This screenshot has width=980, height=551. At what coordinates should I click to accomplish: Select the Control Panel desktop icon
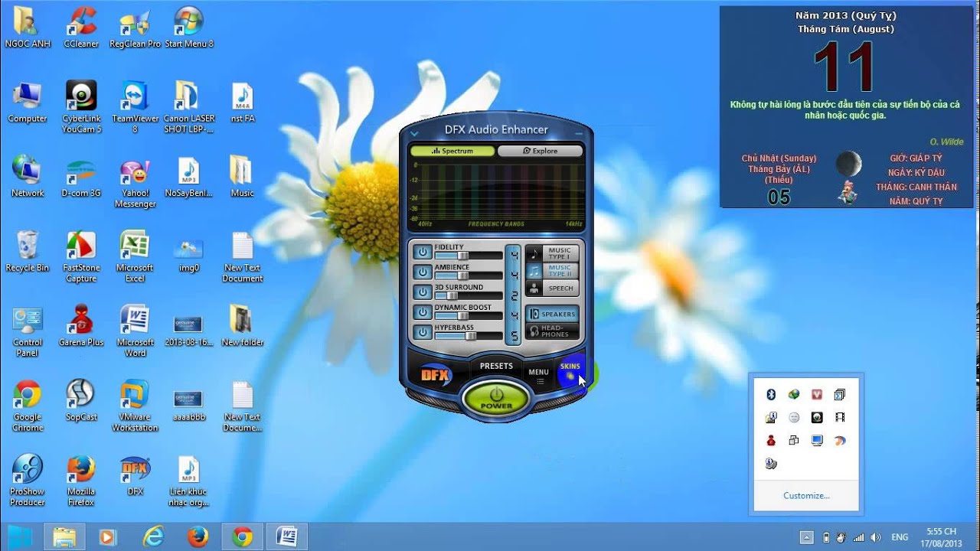tap(28, 332)
